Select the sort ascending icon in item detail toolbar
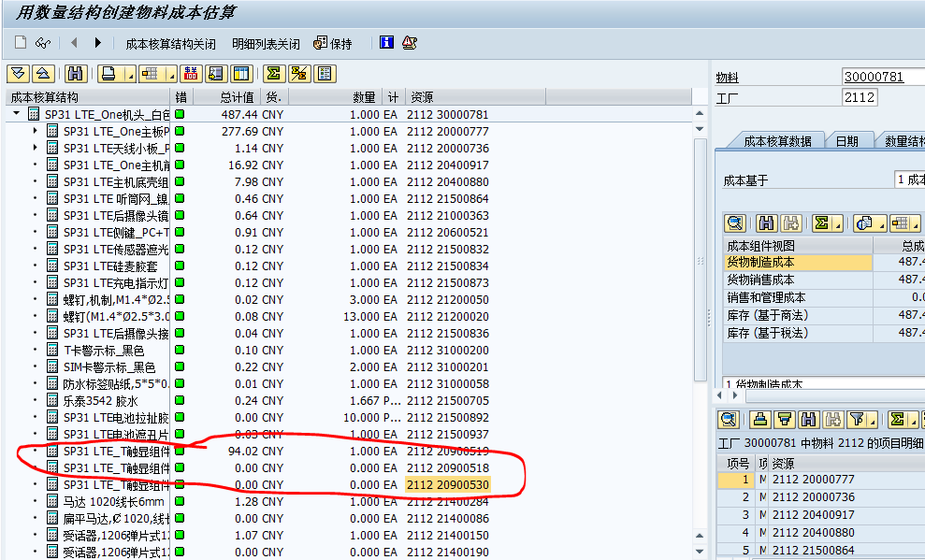925x560 pixels. click(760, 419)
